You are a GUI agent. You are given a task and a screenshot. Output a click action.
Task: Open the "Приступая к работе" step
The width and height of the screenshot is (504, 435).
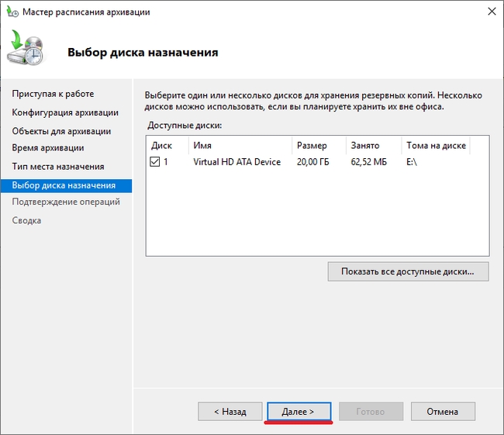53,94
